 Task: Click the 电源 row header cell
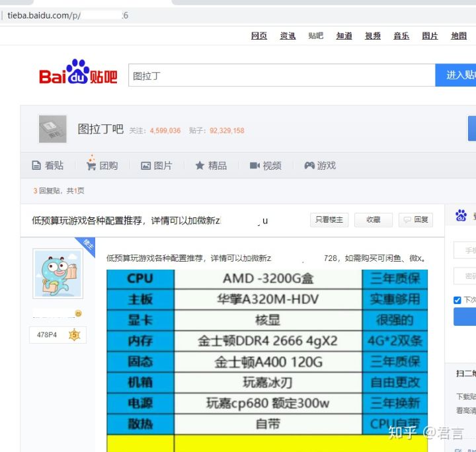(x=141, y=404)
